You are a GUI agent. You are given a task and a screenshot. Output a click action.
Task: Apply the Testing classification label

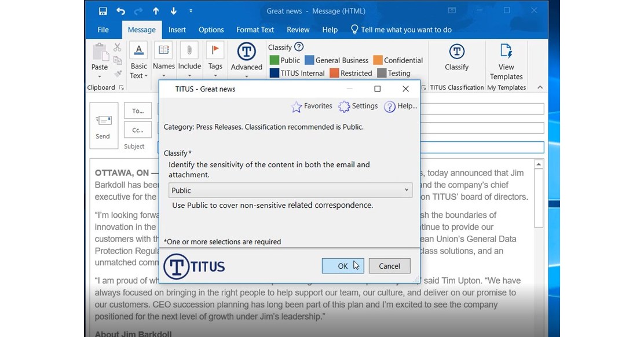pyautogui.click(x=395, y=73)
